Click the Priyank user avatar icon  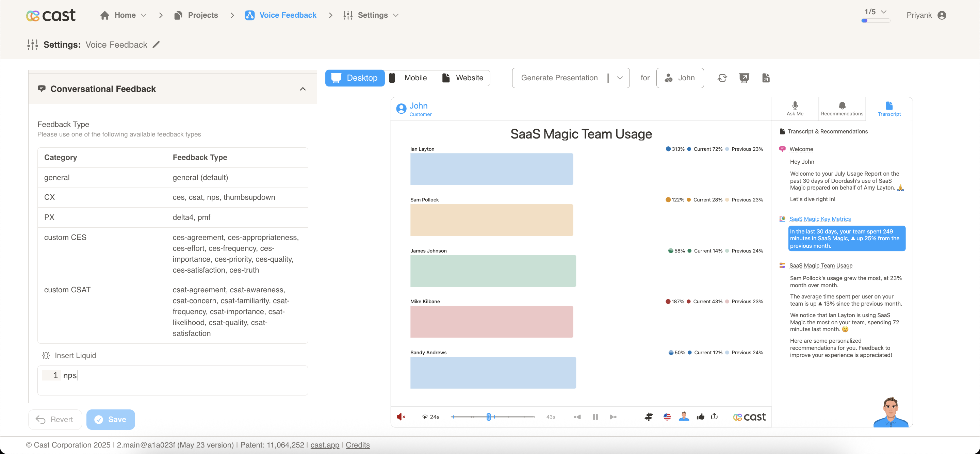point(942,15)
